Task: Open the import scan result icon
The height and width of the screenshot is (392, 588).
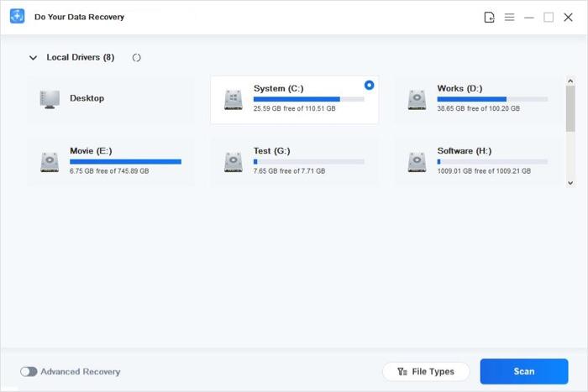Action: [489, 18]
